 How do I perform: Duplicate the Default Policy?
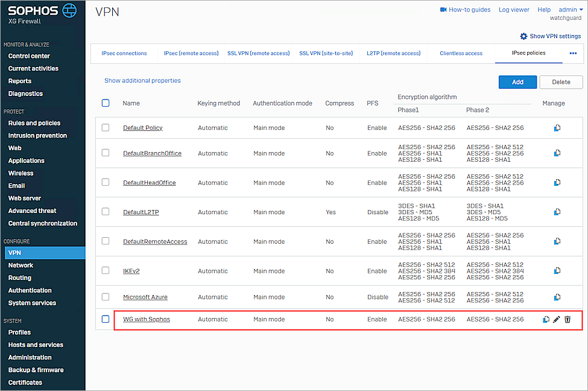click(x=556, y=127)
